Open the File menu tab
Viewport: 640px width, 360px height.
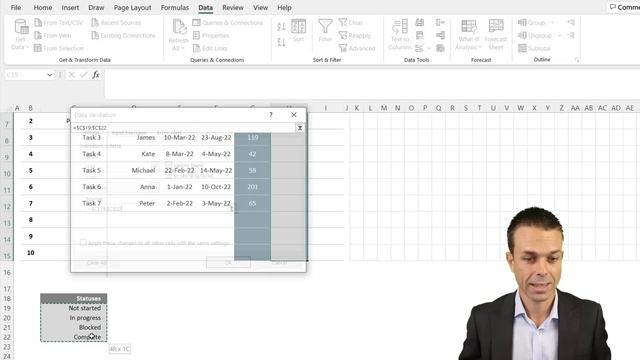16,7
